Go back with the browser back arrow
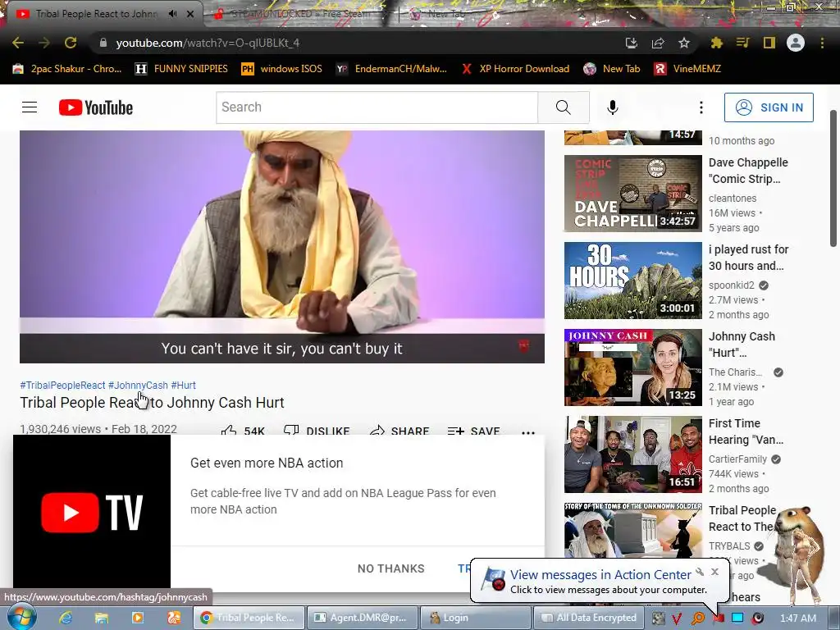Viewport: 840px width, 630px height. tap(18, 43)
